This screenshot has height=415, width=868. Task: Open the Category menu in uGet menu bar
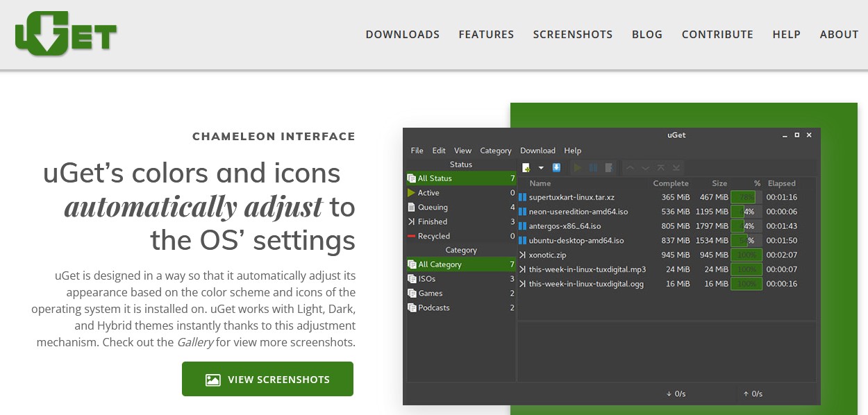[496, 151]
